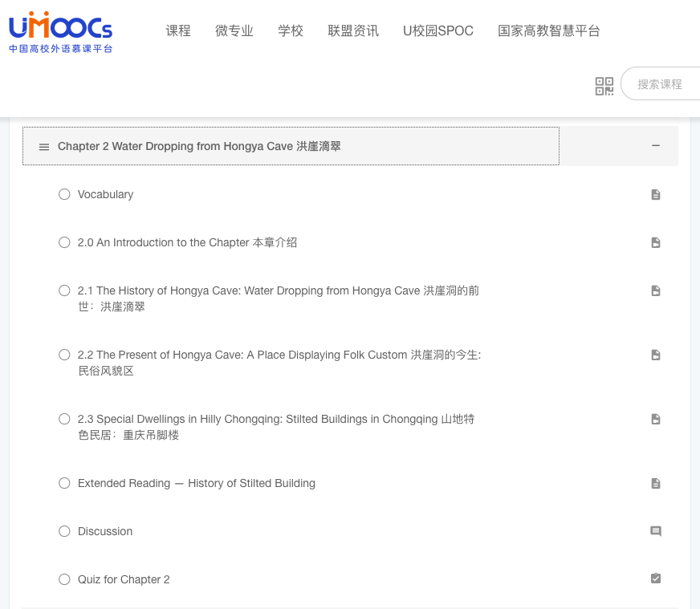Open the comment icon beside Discussion

pos(656,531)
